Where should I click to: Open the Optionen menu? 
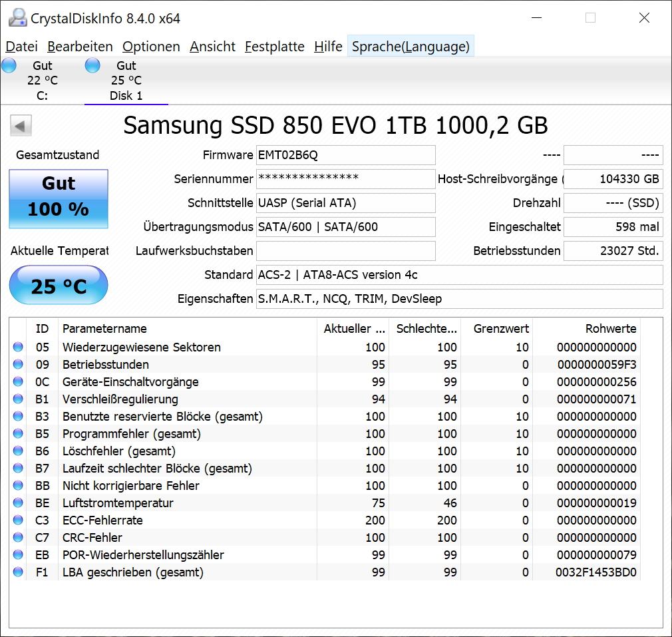[151, 47]
